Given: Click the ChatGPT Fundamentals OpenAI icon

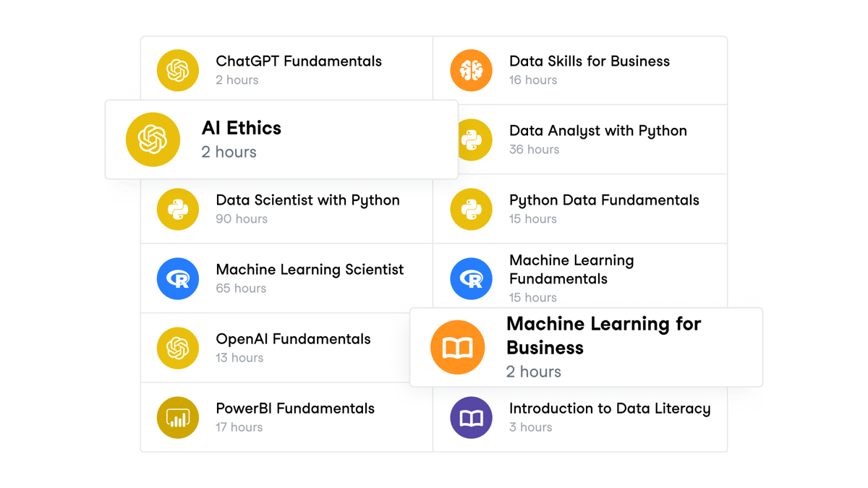Looking at the screenshot, I should click(178, 70).
